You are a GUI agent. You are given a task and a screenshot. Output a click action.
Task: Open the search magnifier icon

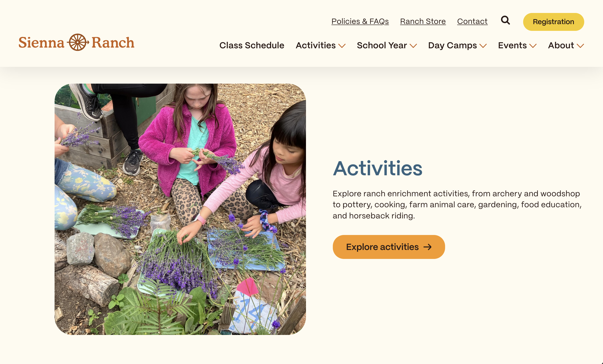[x=505, y=20]
